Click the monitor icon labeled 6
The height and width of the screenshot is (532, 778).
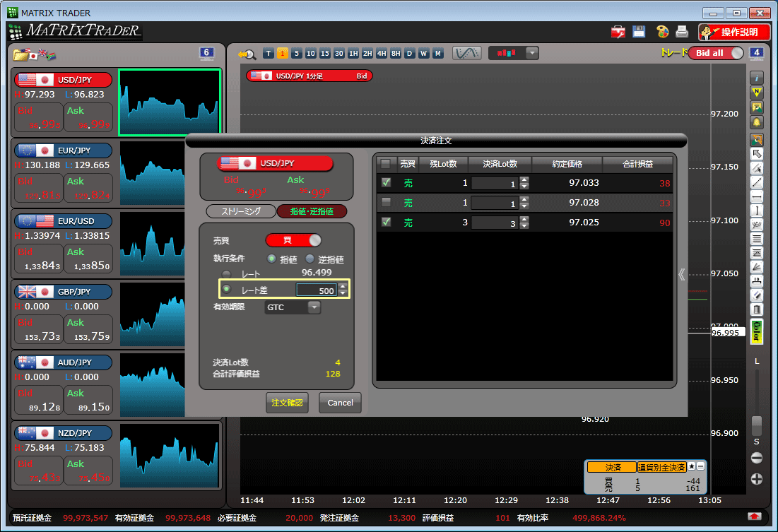coord(206,52)
